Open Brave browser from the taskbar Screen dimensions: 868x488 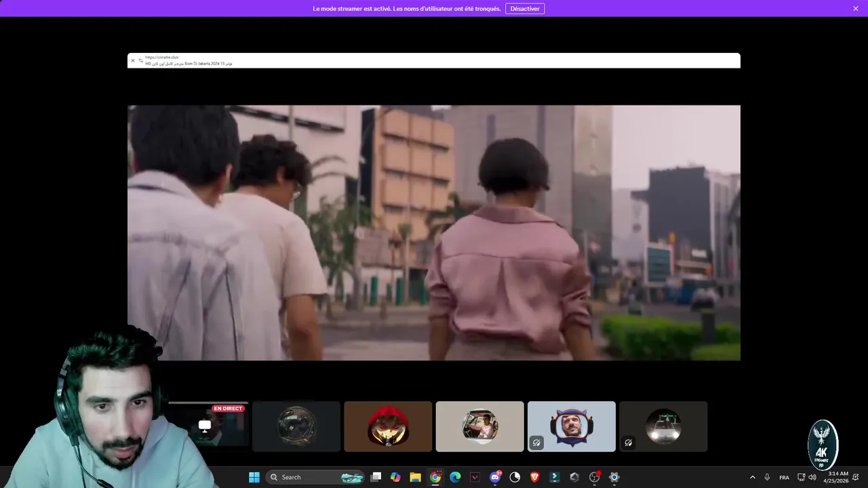pos(534,477)
